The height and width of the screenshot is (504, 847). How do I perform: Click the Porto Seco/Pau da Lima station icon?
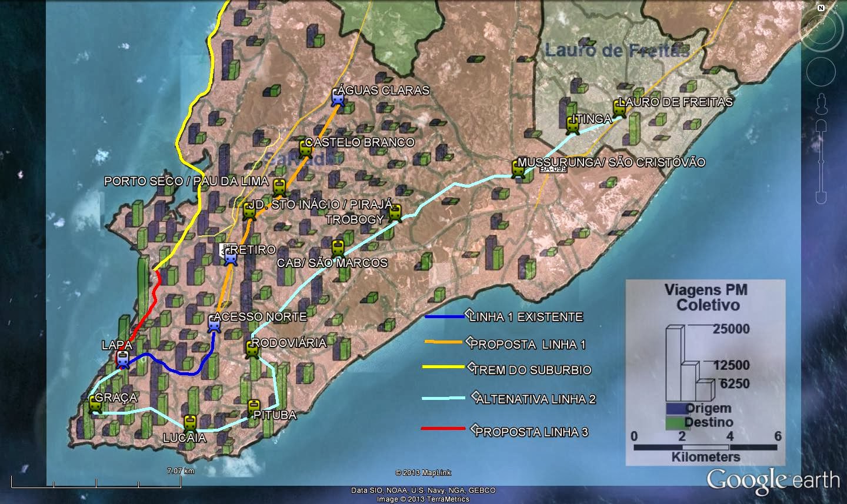click(278, 189)
